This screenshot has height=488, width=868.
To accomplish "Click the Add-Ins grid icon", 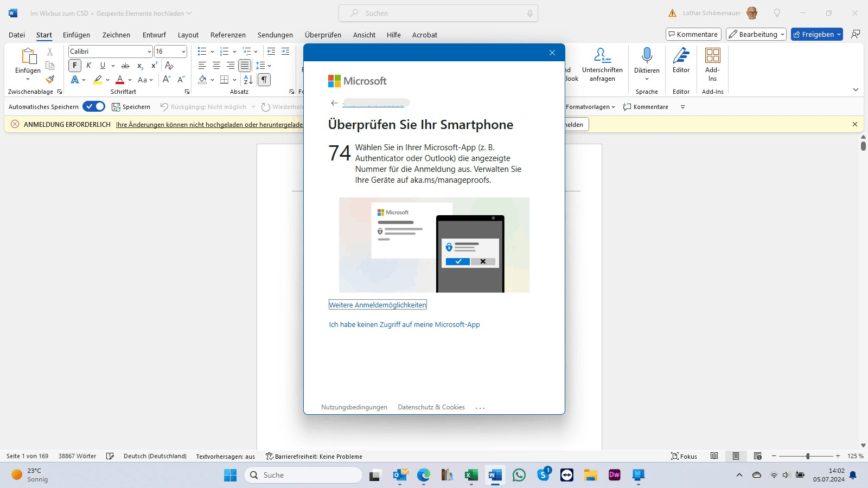I will pyautogui.click(x=712, y=55).
